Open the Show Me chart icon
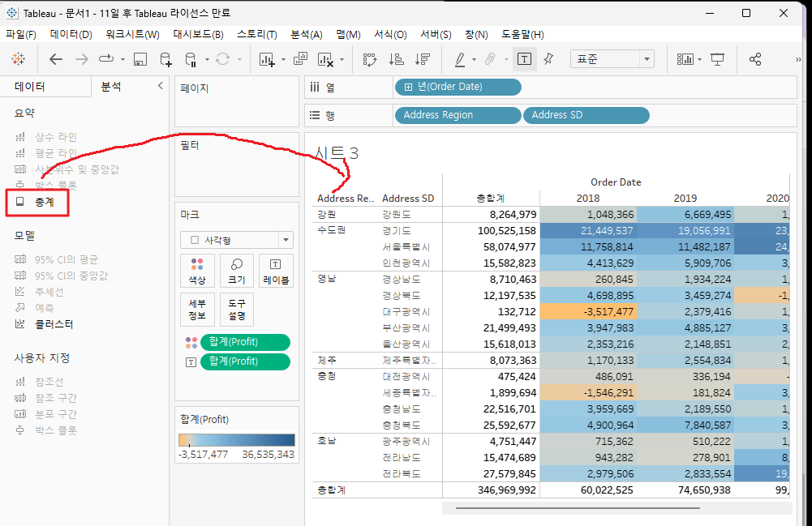Screen dimensions: 812x526 click(x=685, y=59)
